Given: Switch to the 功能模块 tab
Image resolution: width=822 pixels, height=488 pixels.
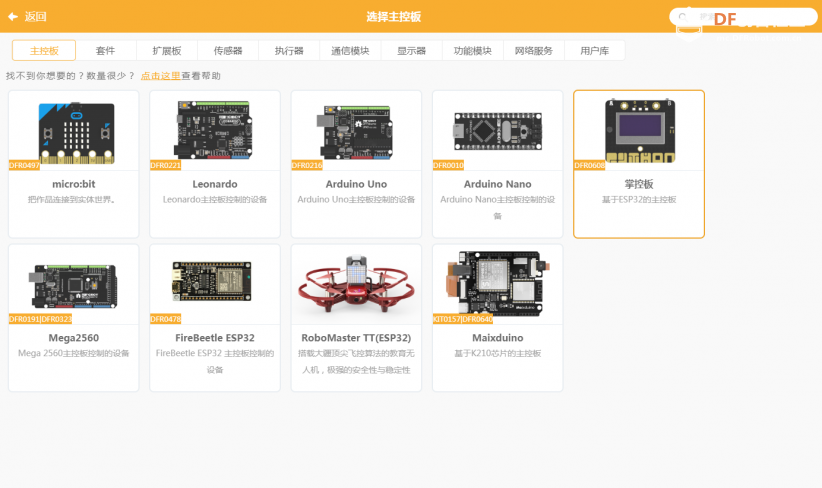Looking at the screenshot, I should (x=473, y=51).
